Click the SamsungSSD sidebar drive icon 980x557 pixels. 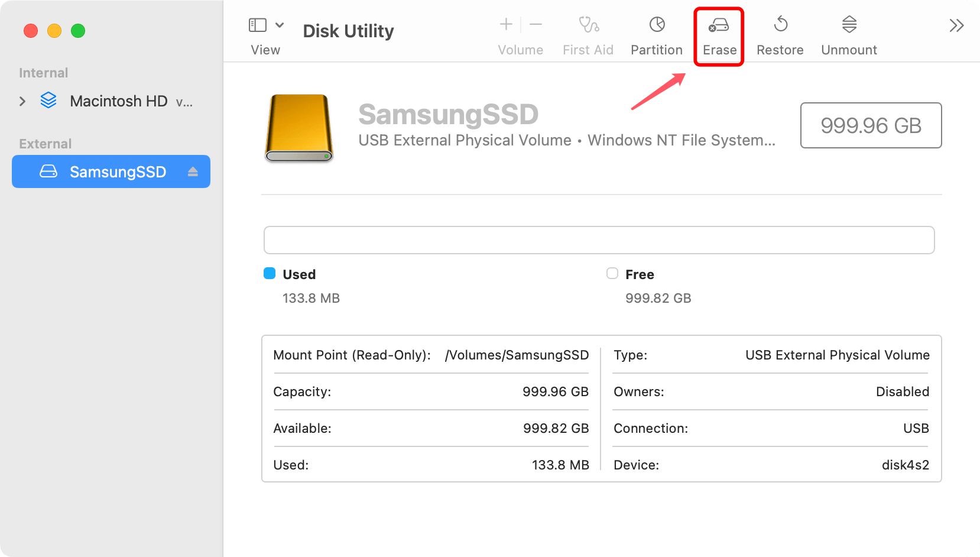[48, 171]
